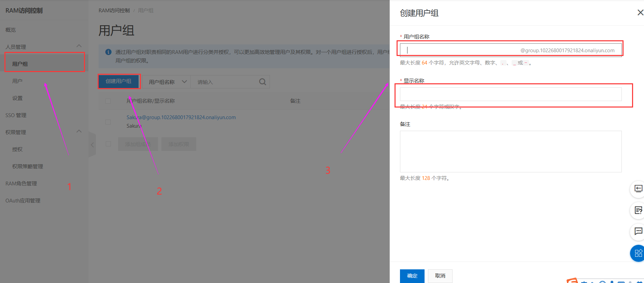This screenshot has width=644, height=283.
Task: Click the search magnifier icon in filter box
Action: click(262, 82)
